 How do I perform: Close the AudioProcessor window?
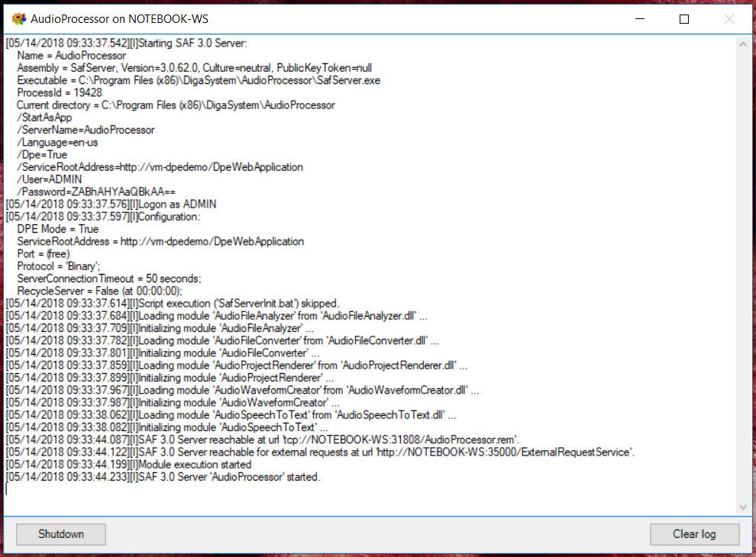[729, 19]
